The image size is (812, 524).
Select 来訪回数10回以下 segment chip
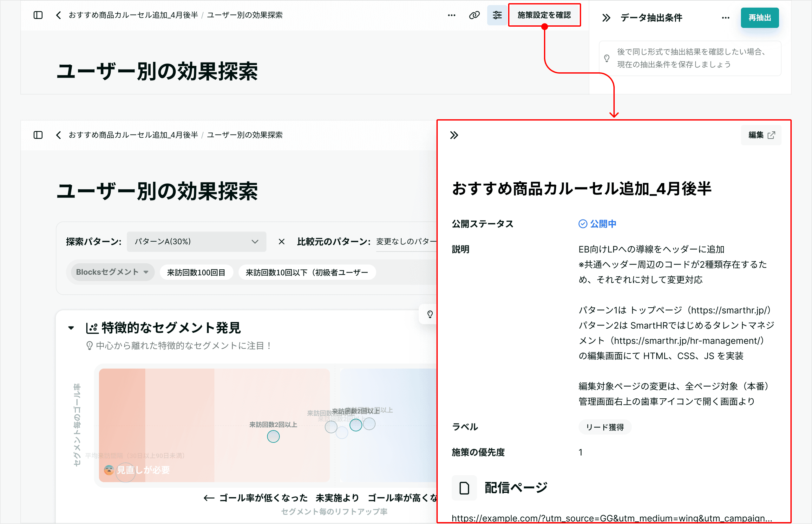307,272
